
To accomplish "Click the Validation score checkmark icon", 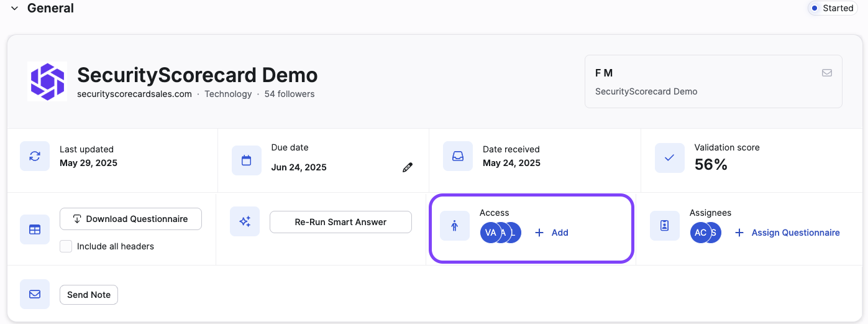I will pyautogui.click(x=670, y=158).
